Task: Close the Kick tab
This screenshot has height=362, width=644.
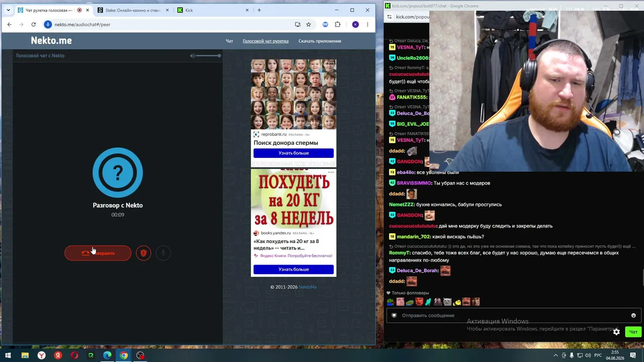Action: 247,10
